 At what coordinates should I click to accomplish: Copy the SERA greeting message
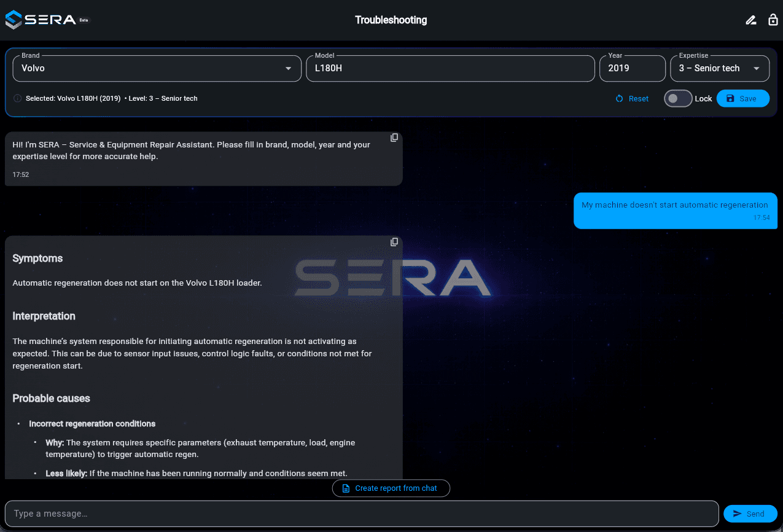click(x=394, y=137)
